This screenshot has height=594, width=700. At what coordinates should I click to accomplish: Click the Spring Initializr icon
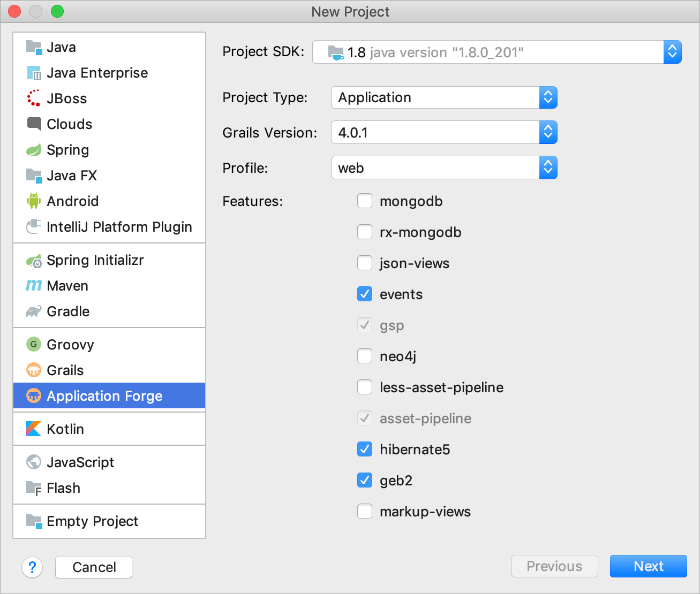click(33, 260)
